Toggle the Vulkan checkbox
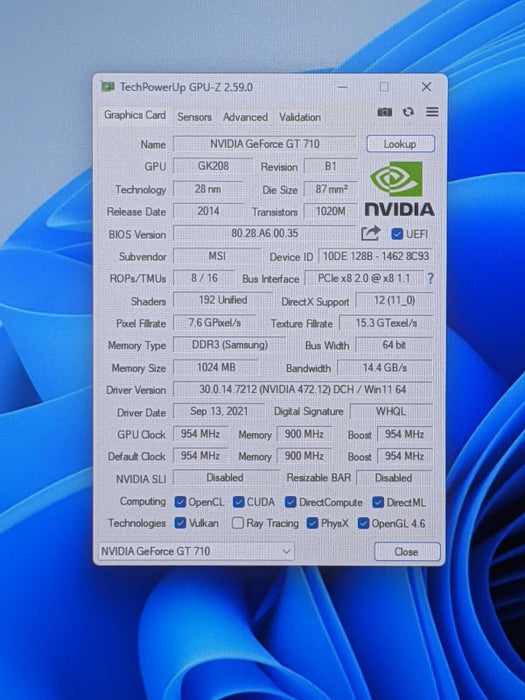525x700 pixels. pyautogui.click(x=180, y=523)
